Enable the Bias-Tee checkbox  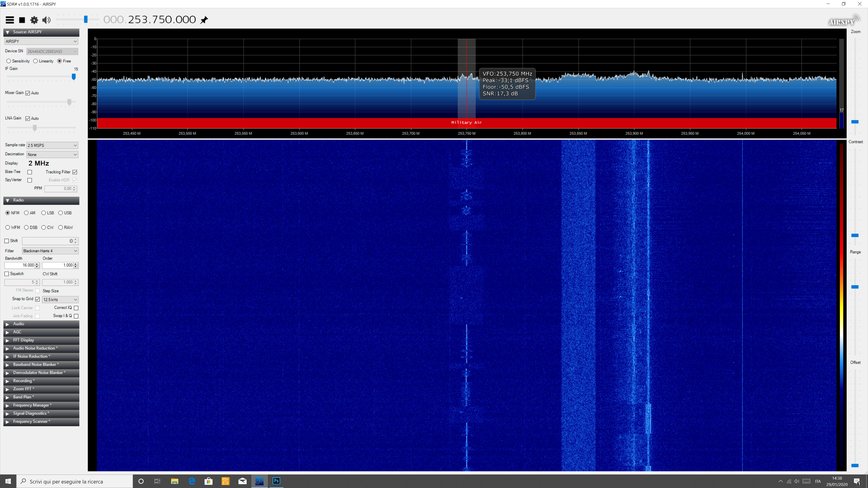30,172
